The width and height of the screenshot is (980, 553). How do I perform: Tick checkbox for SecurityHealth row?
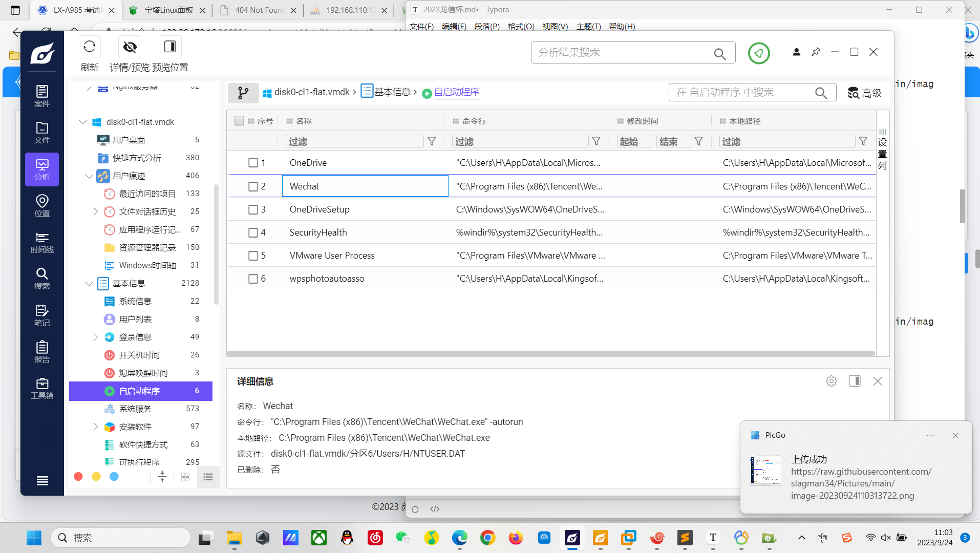(253, 232)
